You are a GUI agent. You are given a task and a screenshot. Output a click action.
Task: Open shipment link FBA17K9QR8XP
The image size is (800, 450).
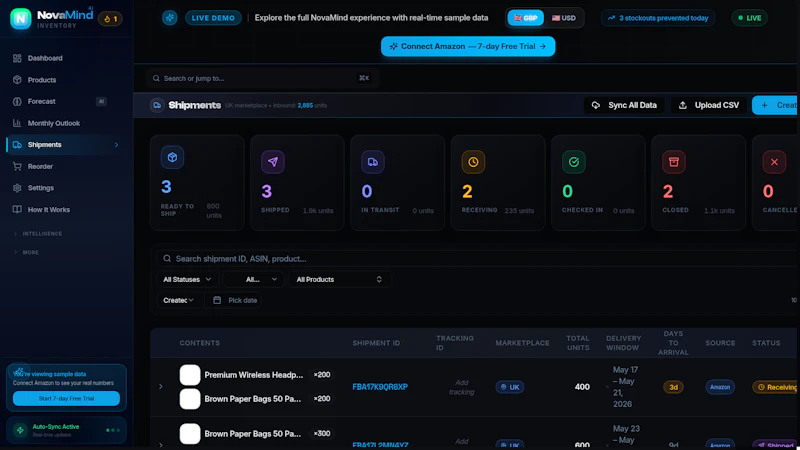coord(380,387)
